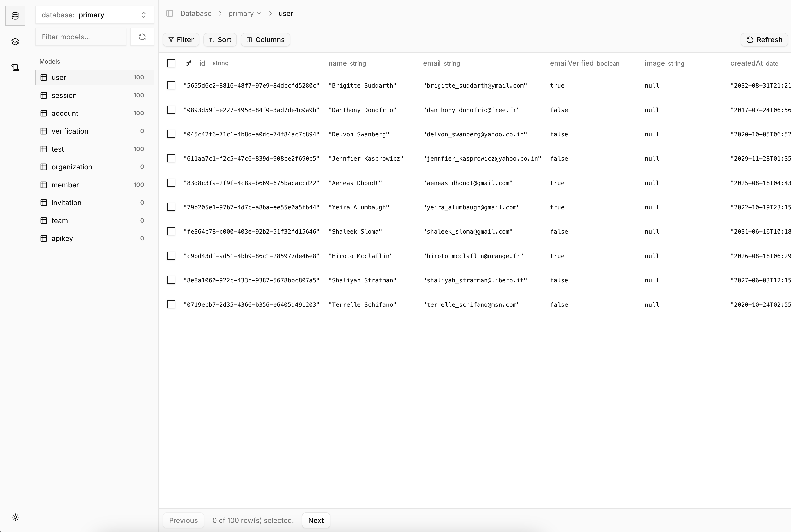Toggle sidebar panel icon near breadcrumb
Viewport: 791px width, 532px height.
(x=169, y=14)
